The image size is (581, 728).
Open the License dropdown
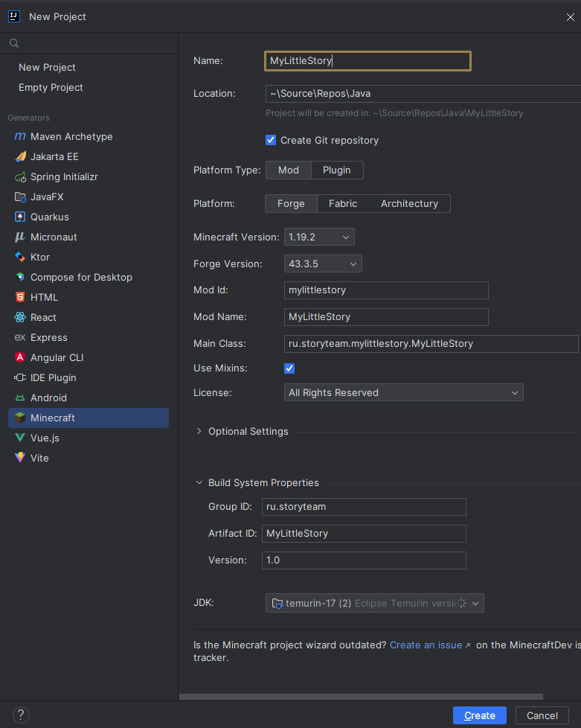coord(404,392)
